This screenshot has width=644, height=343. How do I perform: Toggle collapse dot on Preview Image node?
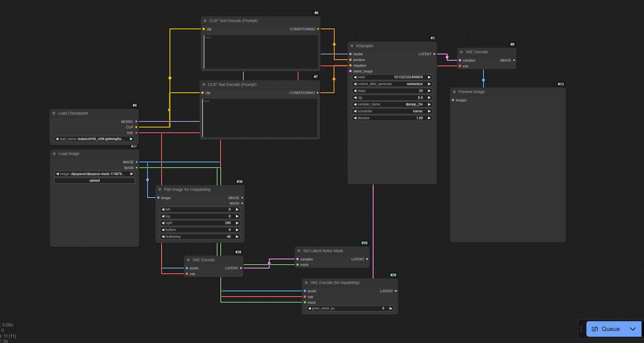(x=454, y=92)
